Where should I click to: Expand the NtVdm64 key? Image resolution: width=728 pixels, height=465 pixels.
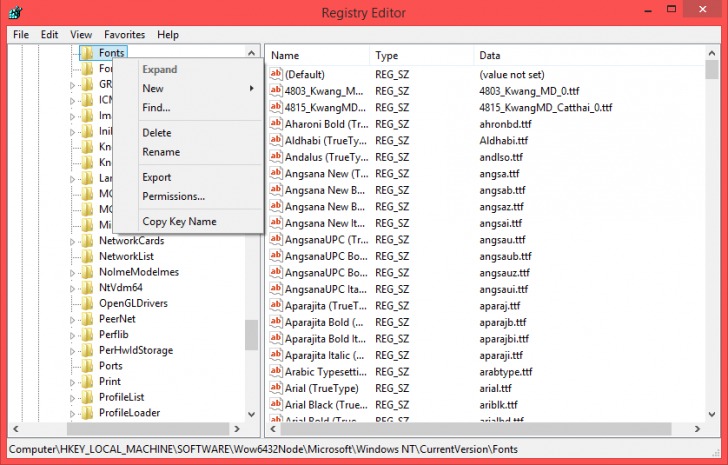tap(72, 288)
